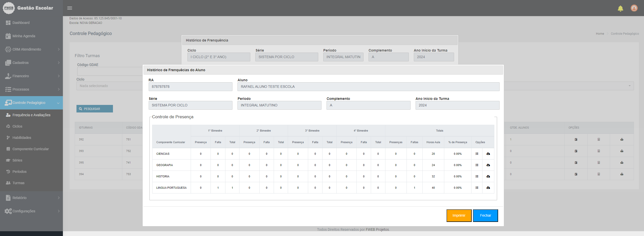The height and width of the screenshot is (236, 644).
Task: Click the students group icon for turma 394
Action: tap(622, 174)
